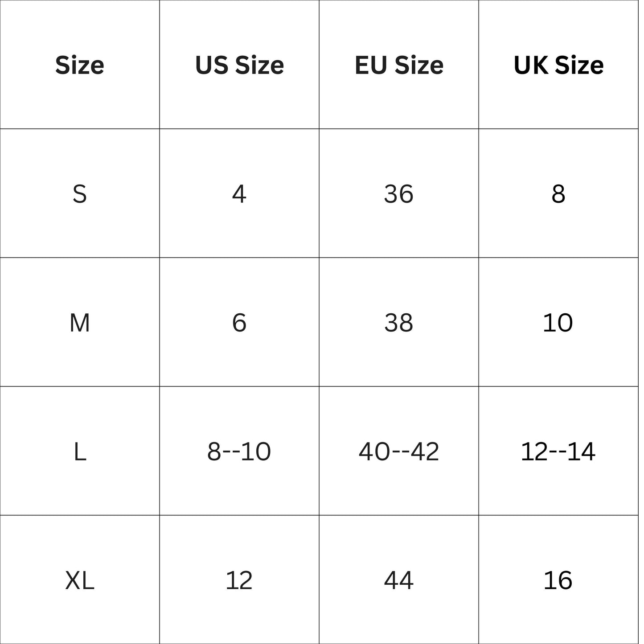Viewport: 644px width, 644px height.
Task: Select the EU Size header
Action: tap(399, 65)
